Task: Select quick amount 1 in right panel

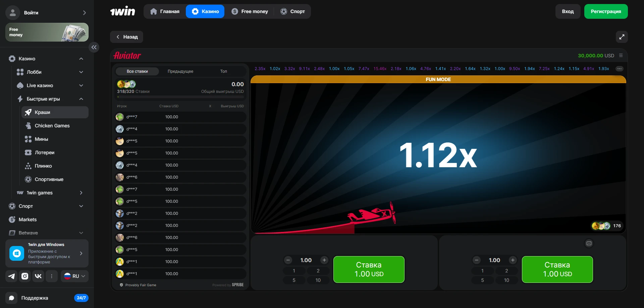Action: (x=483, y=271)
